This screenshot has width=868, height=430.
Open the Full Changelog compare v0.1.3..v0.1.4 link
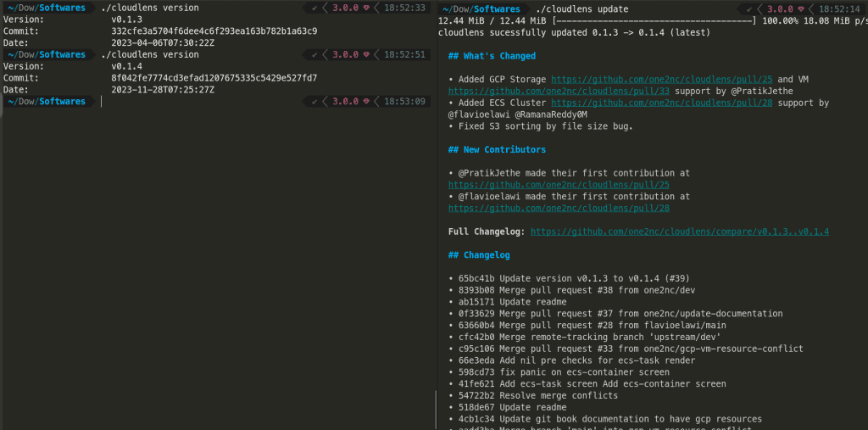pos(680,231)
